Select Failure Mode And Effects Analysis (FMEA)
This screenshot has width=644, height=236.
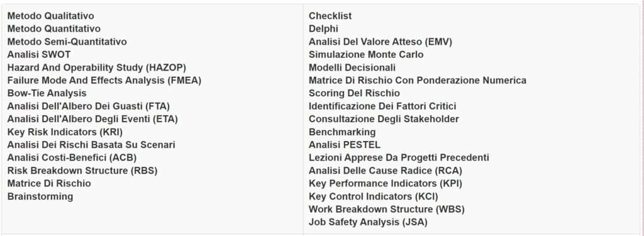[104, 80]
